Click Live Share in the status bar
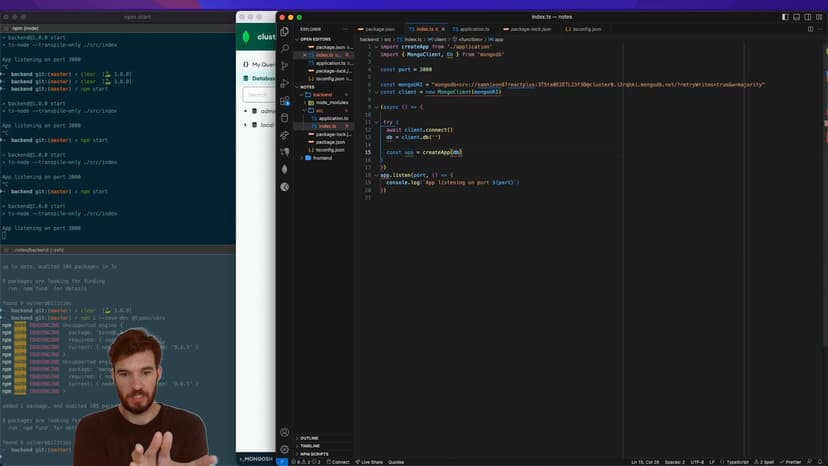The image size is (828, 466). (x=371, y=462)
